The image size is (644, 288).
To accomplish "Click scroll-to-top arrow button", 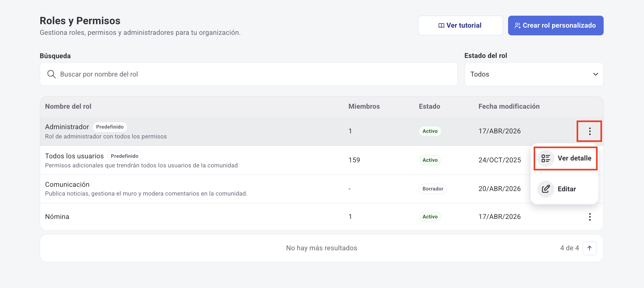I will click(x=590, y=248).
